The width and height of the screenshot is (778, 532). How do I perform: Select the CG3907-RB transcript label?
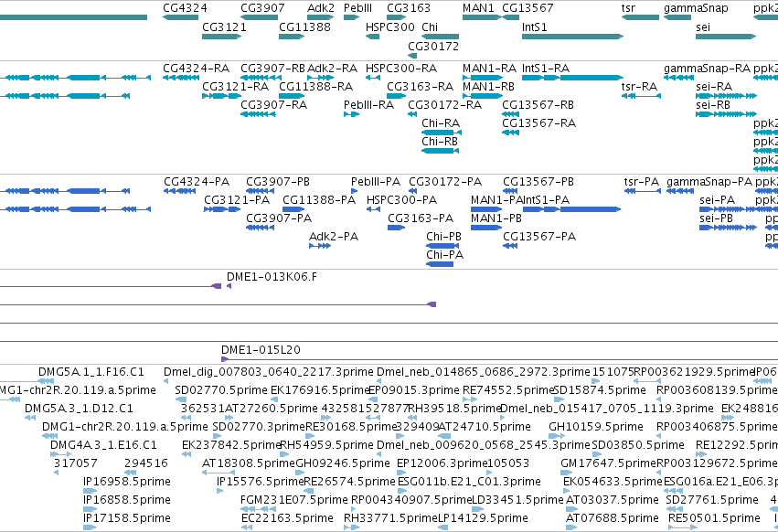pos(273,68)
